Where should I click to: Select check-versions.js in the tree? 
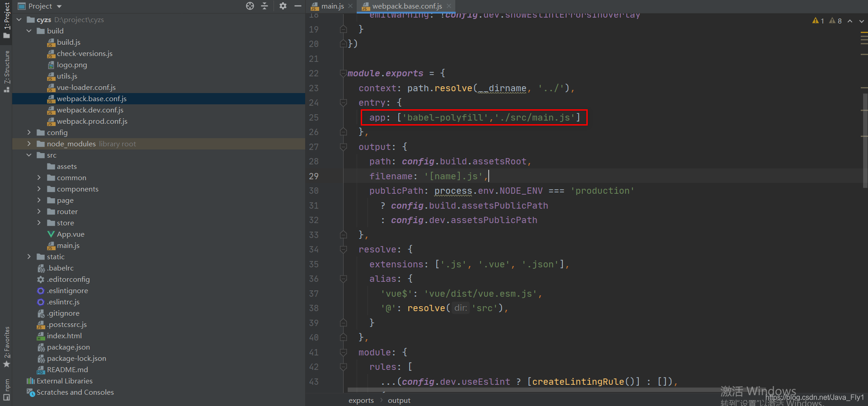(x=85, y=53)
